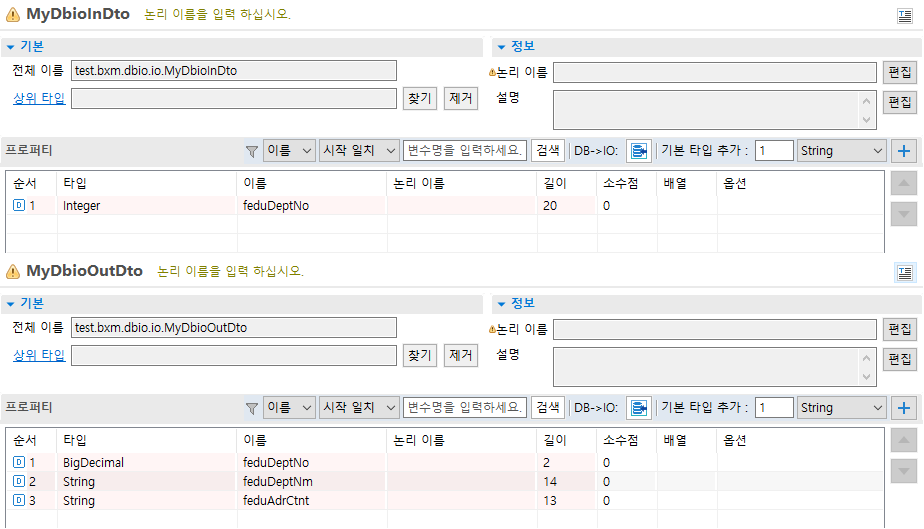Click the 전체 이름 field of MyDbioInDto
This screenshot has height=529, width=924.
tap(234, 71)
